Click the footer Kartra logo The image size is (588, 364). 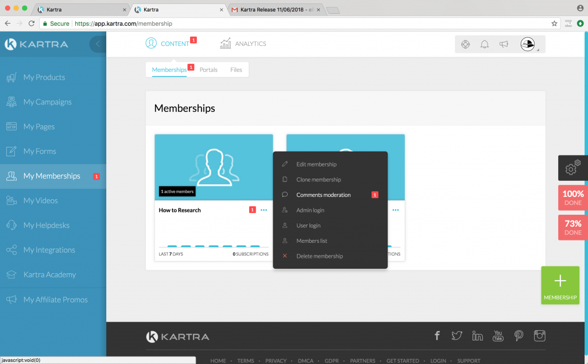177,336
